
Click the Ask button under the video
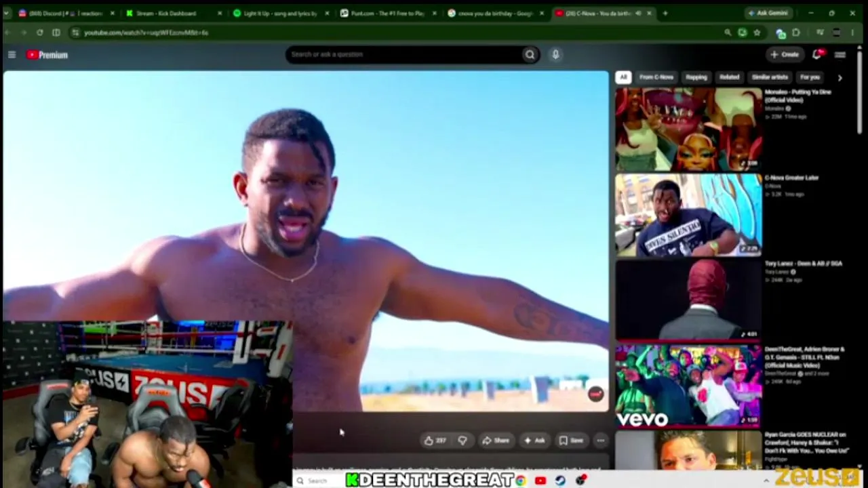tap(534, 441)
